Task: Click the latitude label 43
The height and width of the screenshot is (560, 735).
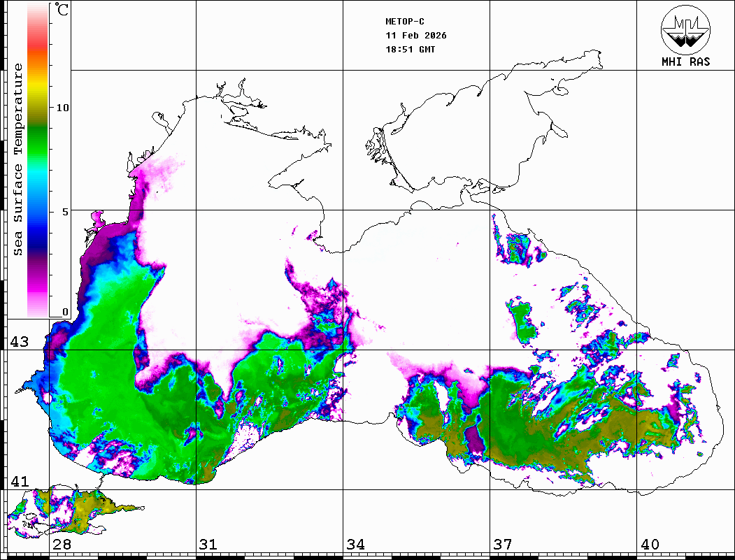Action: click(19, 342)
